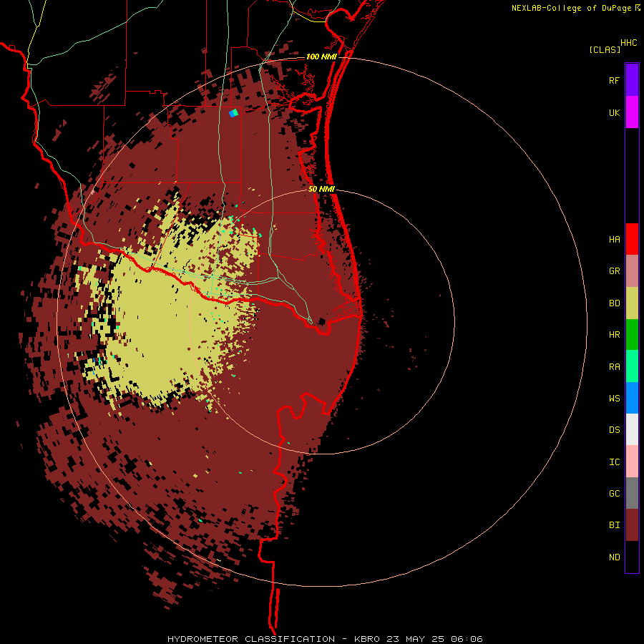
Task: Click the 'RA' legend label
Action: [x=614, y=366]
